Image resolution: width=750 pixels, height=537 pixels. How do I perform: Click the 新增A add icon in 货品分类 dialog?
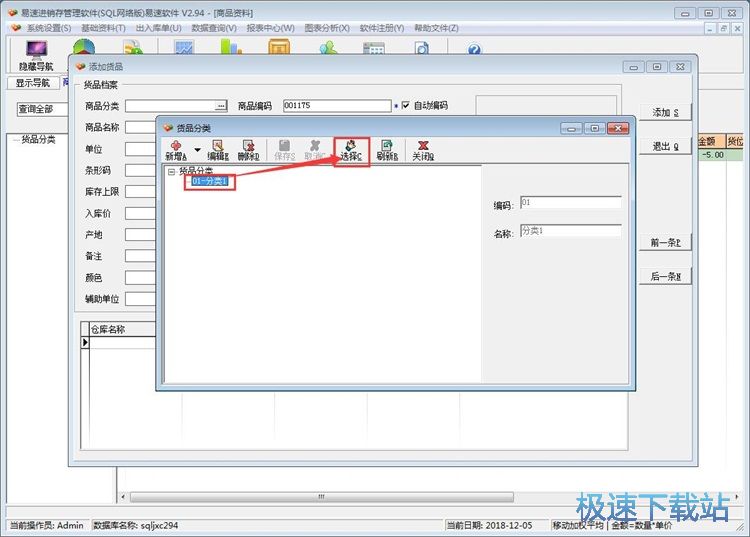point(176,150)
